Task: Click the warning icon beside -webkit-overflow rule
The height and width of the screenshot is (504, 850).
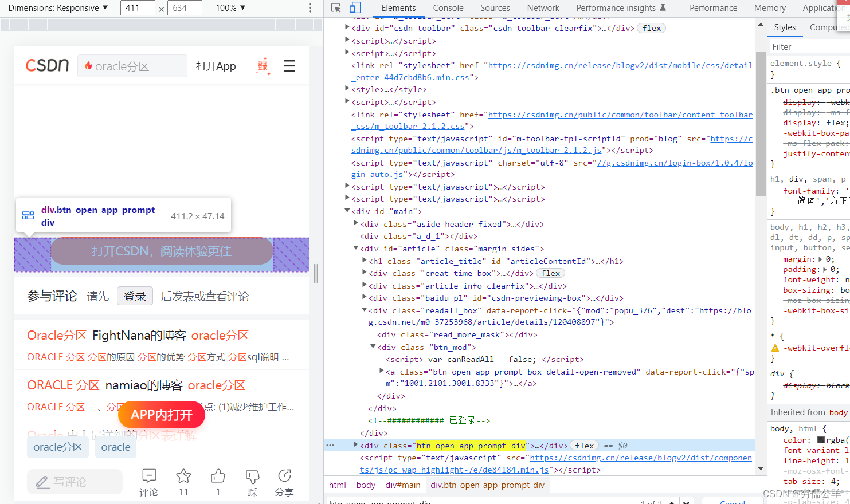Action: (x=775, y=348)
